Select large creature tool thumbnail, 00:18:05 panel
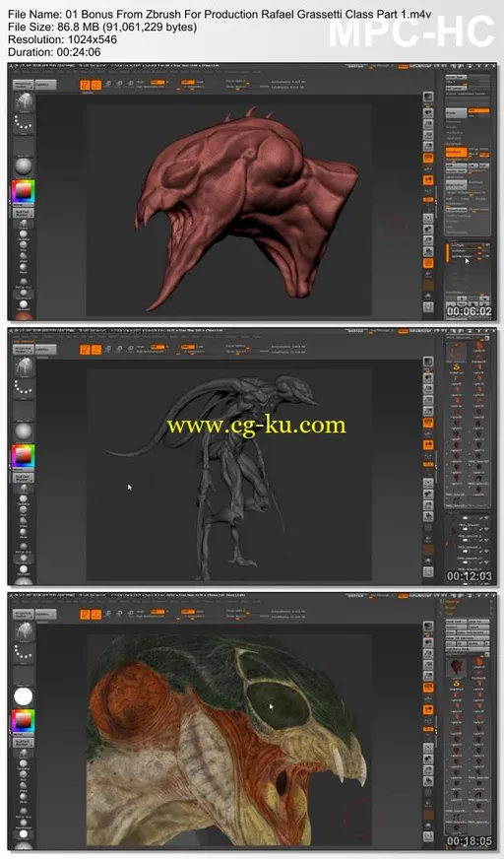The height and width of the screenshot is (859, 504). pos(456,668)
